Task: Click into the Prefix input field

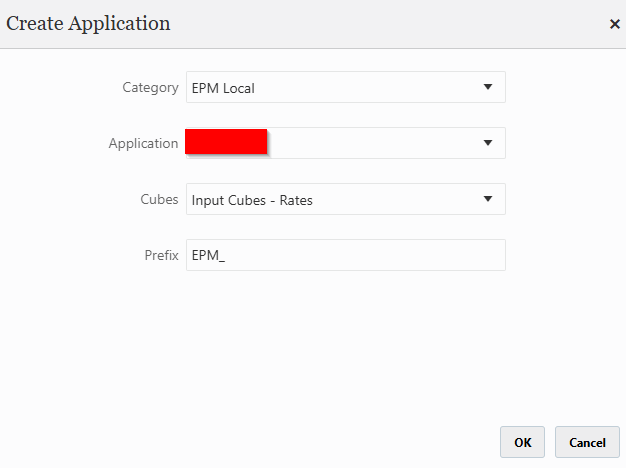Action: tap(346, 255)
